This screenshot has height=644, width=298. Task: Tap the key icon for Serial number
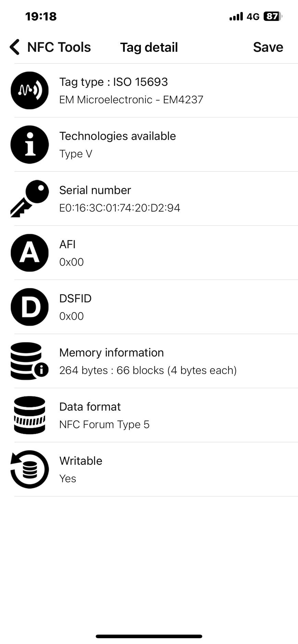[x=29, y=198]
